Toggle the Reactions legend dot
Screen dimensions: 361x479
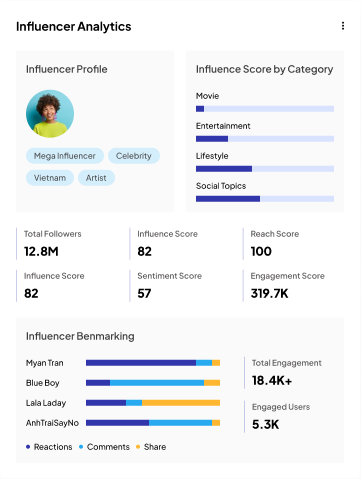pyautogui.click(x=28, y=447)
